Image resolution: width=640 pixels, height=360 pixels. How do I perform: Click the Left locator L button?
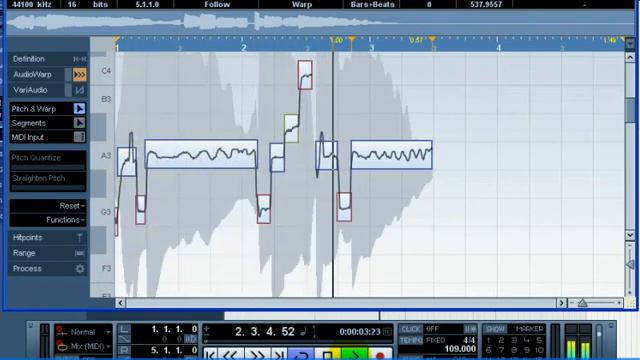point(124,329)
